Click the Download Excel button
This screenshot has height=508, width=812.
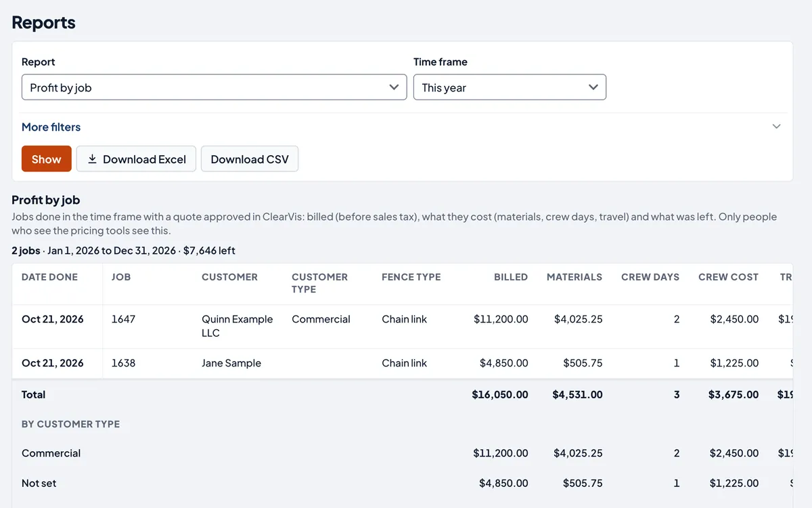coord(136,159)
